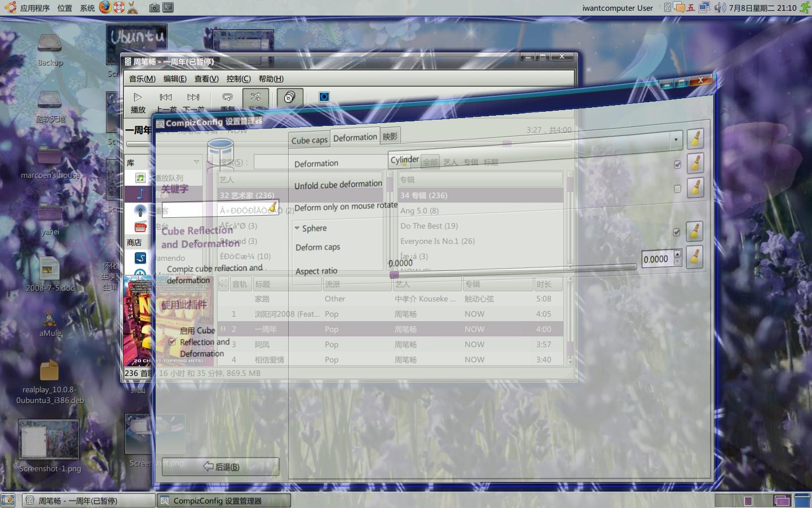Viewport: 812px width, 508px height.
Task: Launch Firefox from the top panel
Action: (x=105, y=7)
